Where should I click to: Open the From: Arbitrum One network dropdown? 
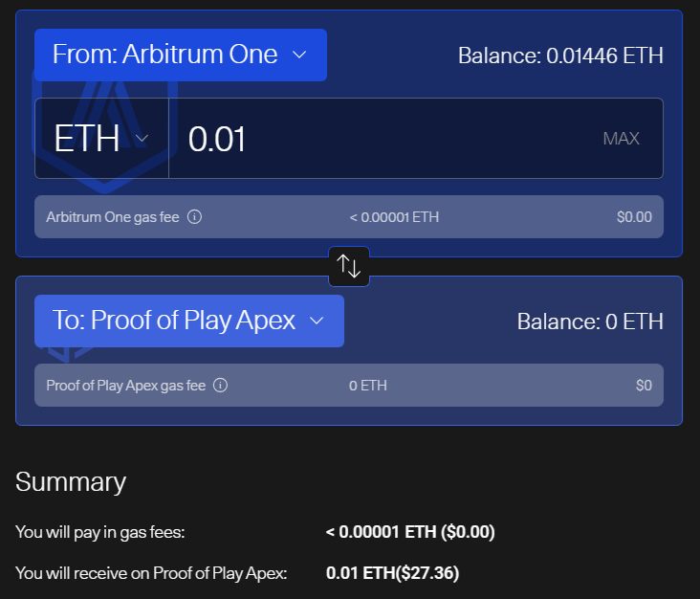click(181, 55)
